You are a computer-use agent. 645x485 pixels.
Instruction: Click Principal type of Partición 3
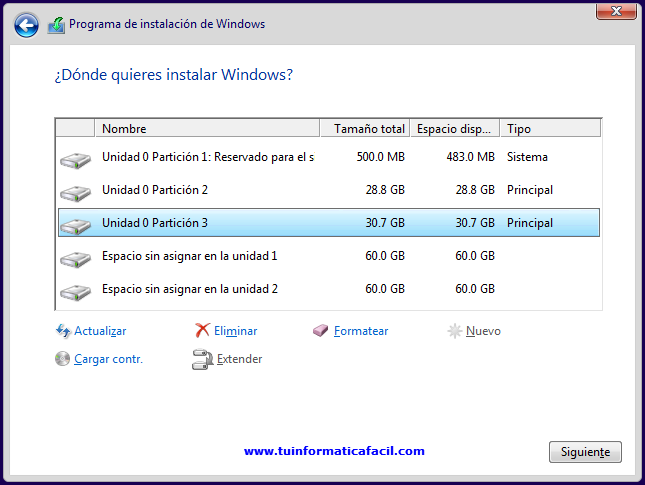(x=530, y=223)
